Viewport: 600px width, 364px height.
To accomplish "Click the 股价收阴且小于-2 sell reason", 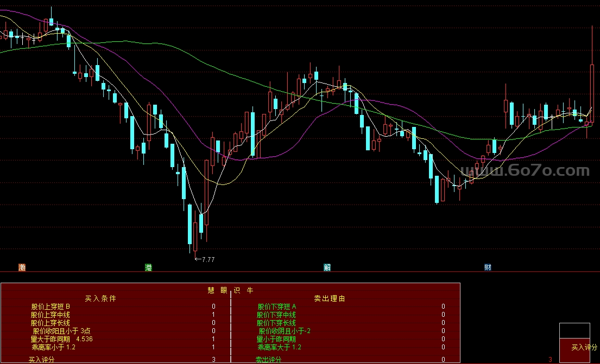I will pyautogui.click(x=285, y=331).
